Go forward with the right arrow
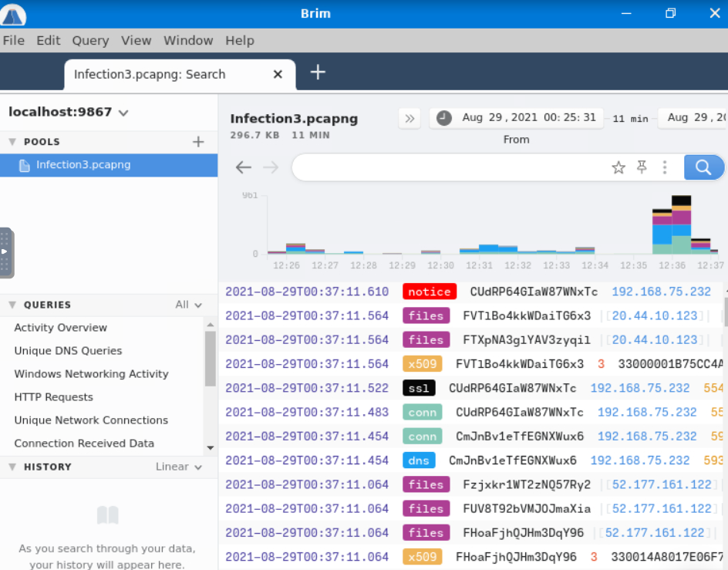This screenshot has height=570, width=728. click(x=271, y=167)
